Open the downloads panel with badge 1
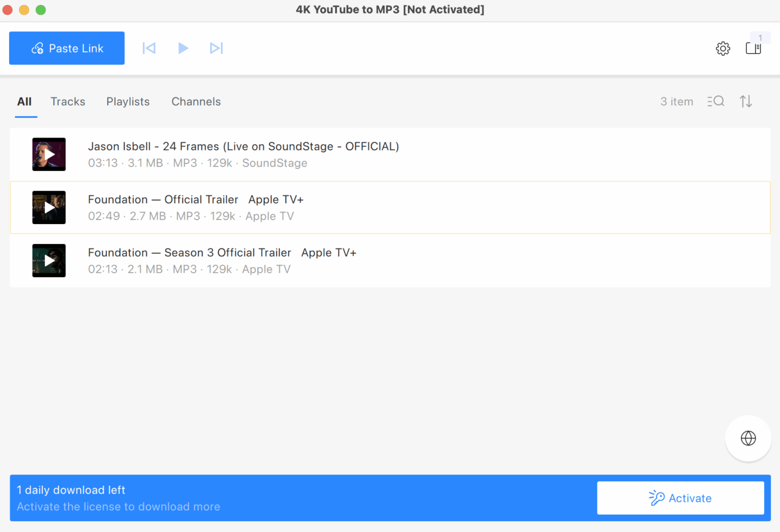 click(753, 48)
